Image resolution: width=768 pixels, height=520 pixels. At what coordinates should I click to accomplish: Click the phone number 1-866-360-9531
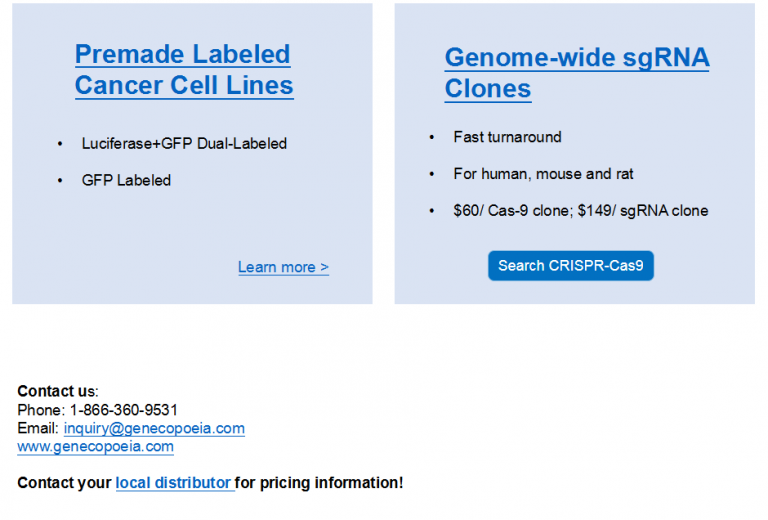123,410
